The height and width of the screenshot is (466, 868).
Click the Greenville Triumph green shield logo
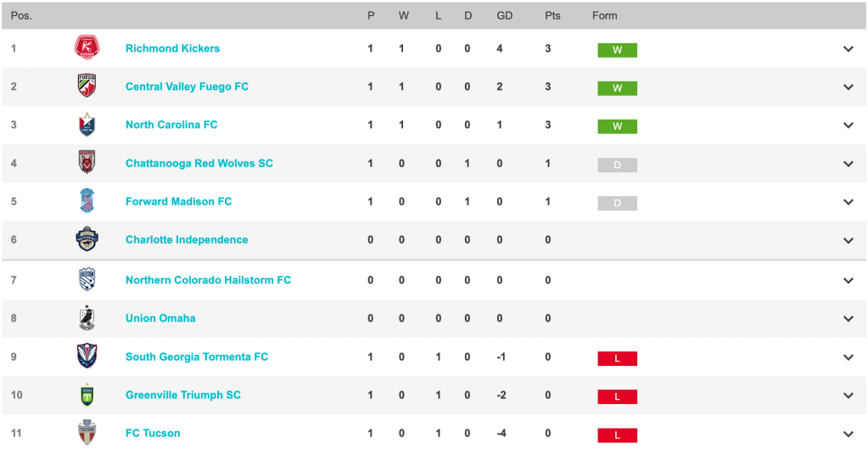(x=87, y=395)
